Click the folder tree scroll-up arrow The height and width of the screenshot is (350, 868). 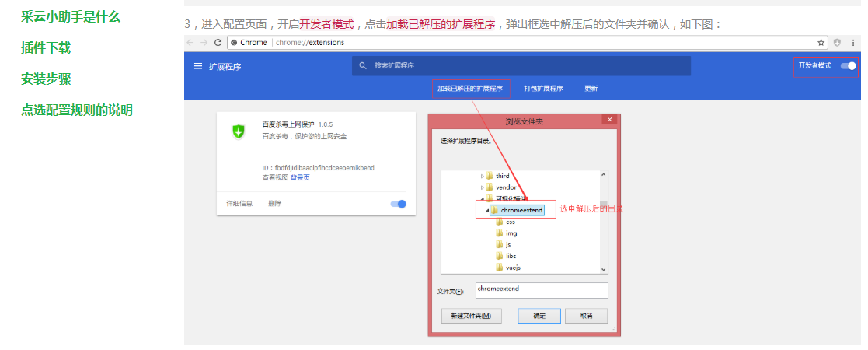coord(603,175)
